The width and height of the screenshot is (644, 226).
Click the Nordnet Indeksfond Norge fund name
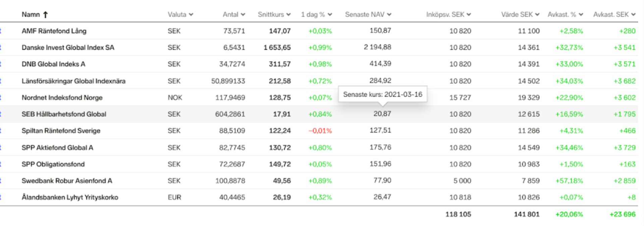click(x=62, y=97)
